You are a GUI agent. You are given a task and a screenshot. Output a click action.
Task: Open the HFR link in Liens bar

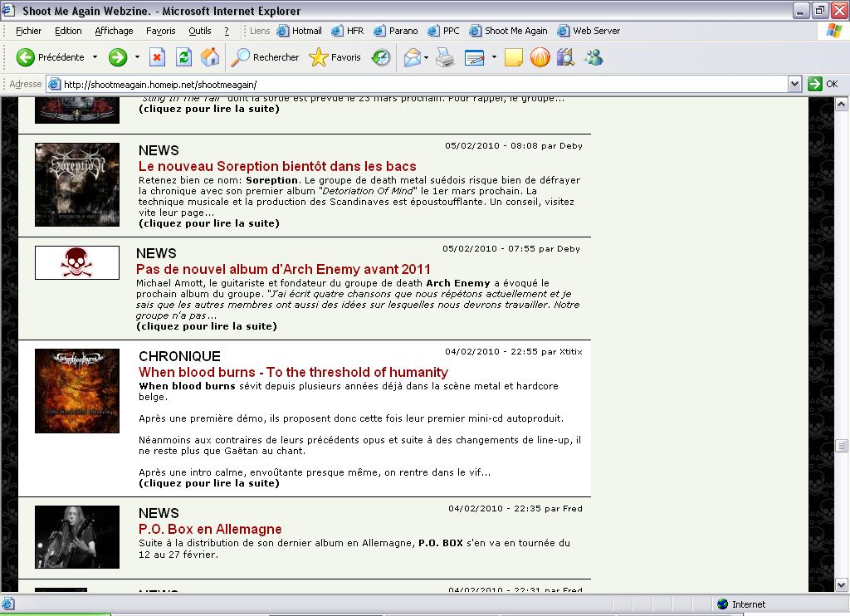(348, 31)
